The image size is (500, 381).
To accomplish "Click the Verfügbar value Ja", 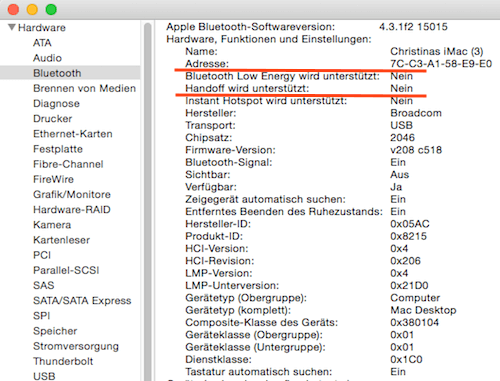I will point(396,187).
